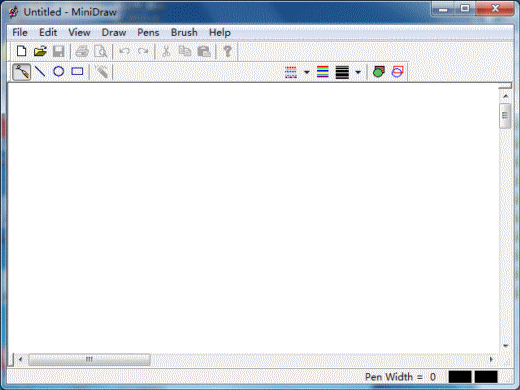Expand the dropdown next to black line widths

coord(358,72)
